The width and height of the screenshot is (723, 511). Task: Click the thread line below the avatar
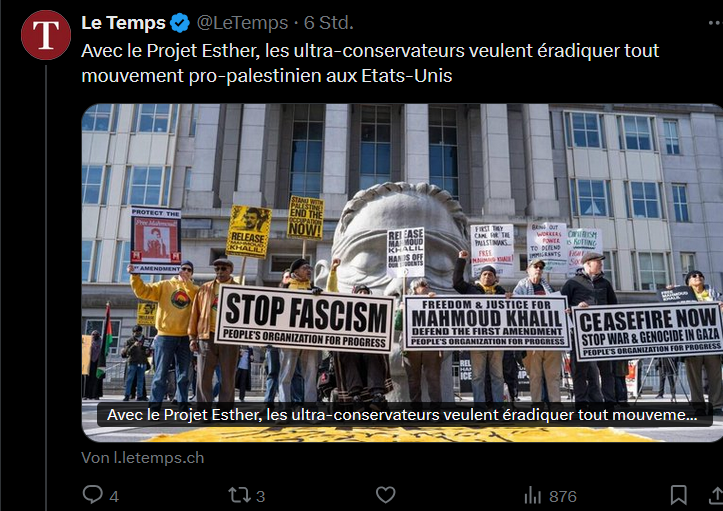[x=46, y=286]
